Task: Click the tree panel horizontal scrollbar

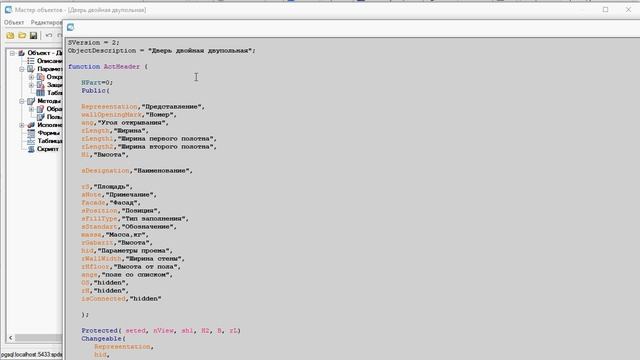Action: pyautogui.click(x=39, y=338)
